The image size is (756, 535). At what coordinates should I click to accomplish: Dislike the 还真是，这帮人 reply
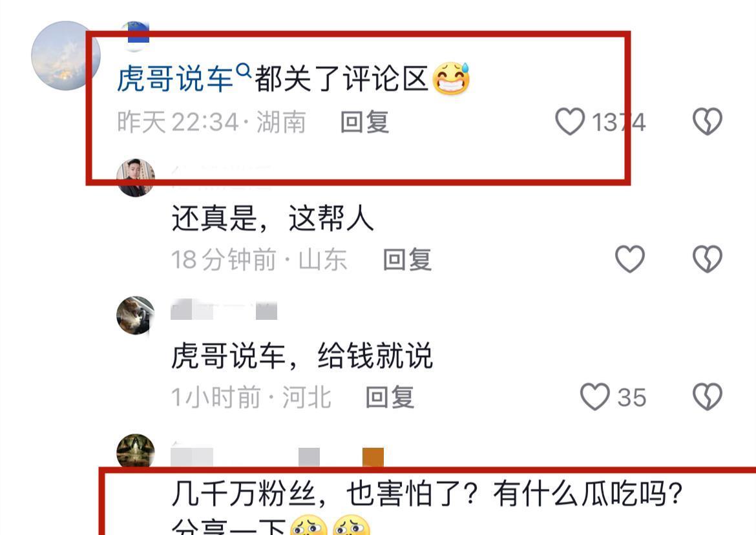pyautogui.click(x=708, y=259)
